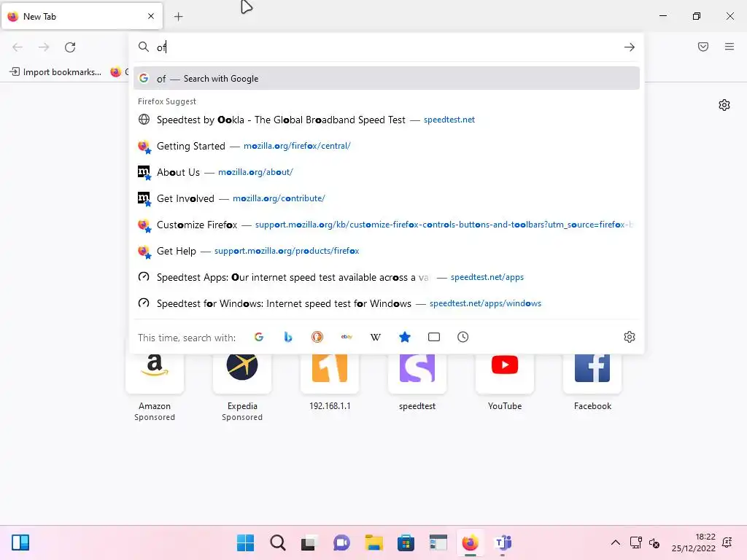Show hidden system tray icons
Image resolution: width=747 pixels, height=560 pixels.
(x=616, y=542)
